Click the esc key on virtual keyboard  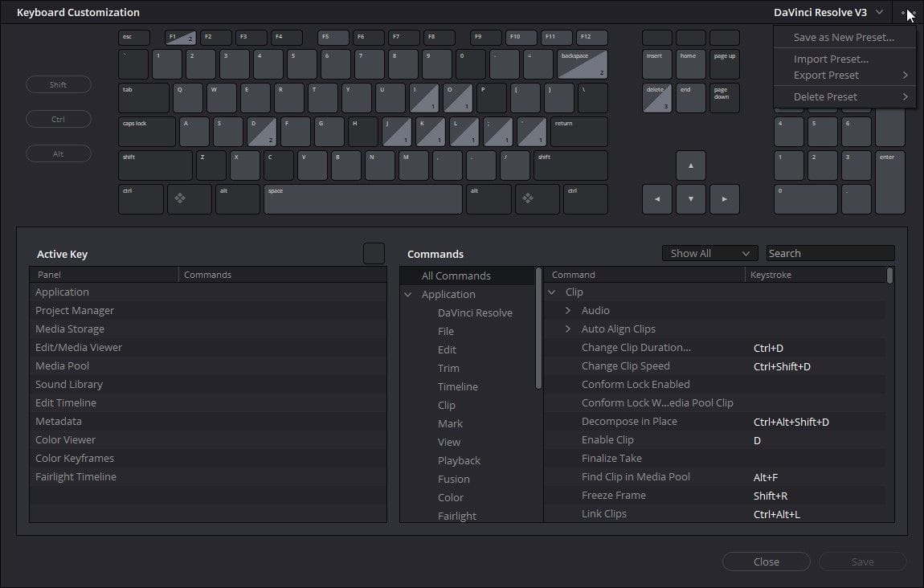tap(133, 38)
